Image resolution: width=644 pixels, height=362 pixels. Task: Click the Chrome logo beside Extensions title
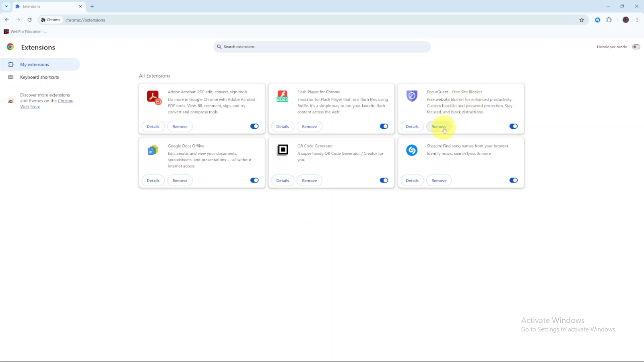point(10,47)
